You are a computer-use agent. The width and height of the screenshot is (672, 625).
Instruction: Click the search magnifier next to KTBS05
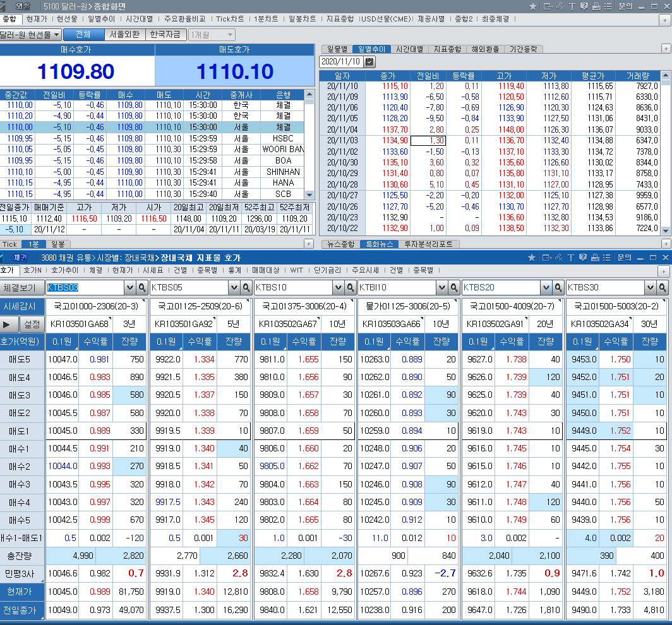click(x=246, y=288)
